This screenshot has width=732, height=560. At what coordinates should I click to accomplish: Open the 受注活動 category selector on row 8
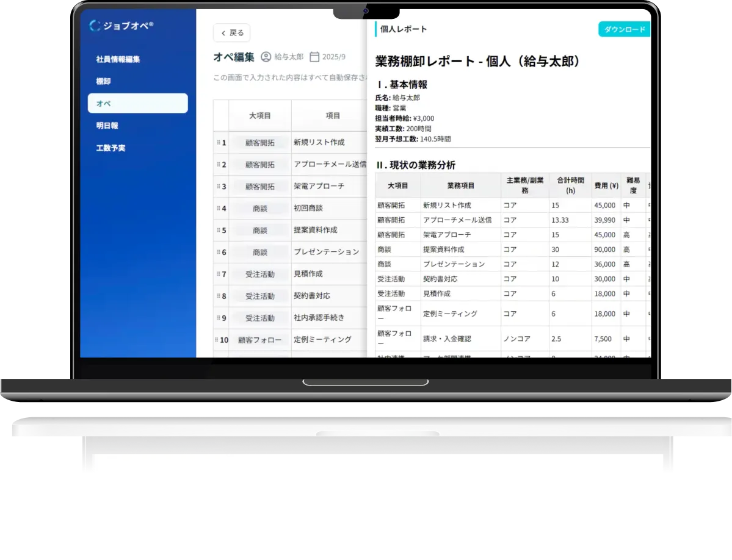260,296
